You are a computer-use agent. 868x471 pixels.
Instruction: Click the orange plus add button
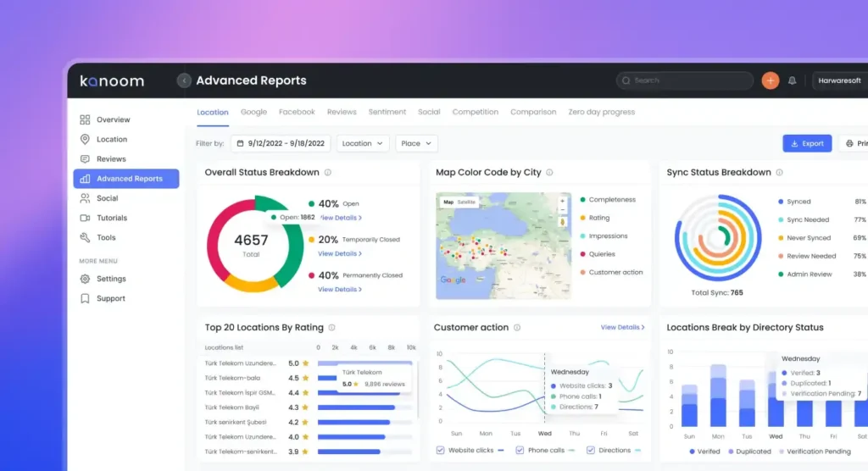(x=770, y=80)
